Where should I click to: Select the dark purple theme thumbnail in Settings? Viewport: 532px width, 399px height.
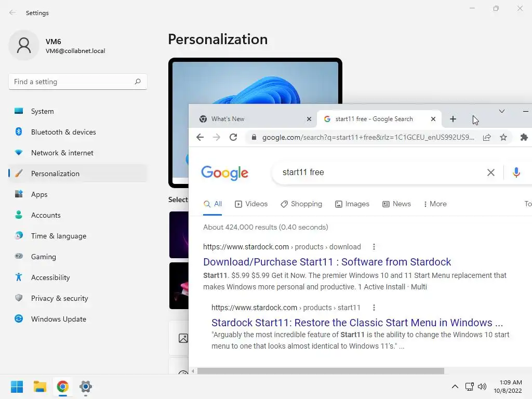pyautogui.click(x=179, y=235)
